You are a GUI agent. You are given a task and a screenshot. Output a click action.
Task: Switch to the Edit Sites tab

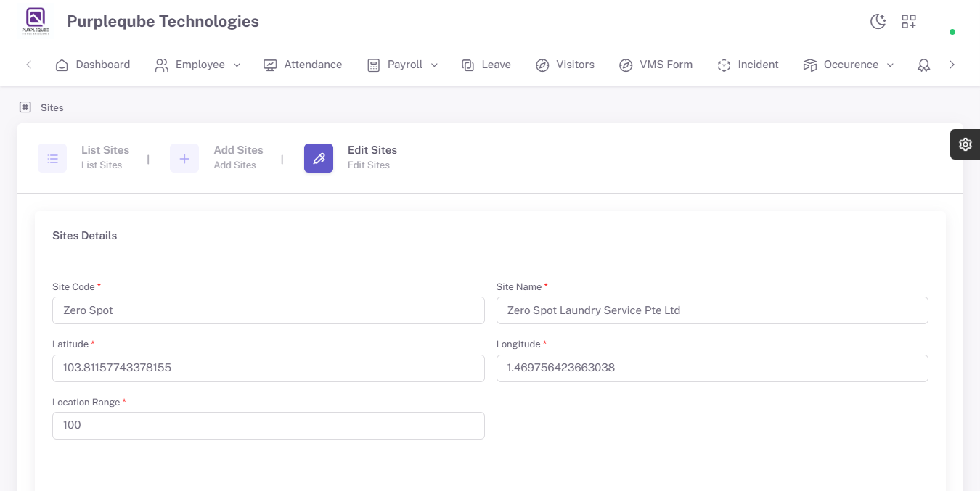click(x=351, y=158)
